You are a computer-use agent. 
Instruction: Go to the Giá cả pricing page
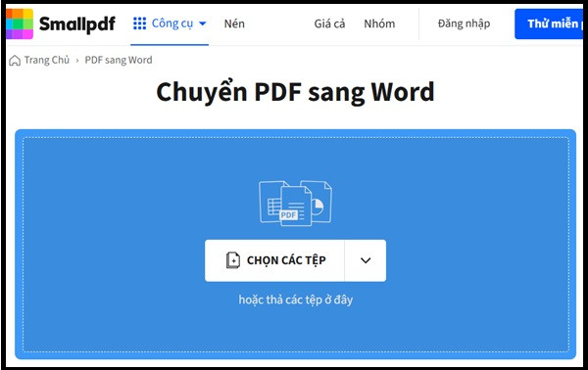tap(329, 23)
